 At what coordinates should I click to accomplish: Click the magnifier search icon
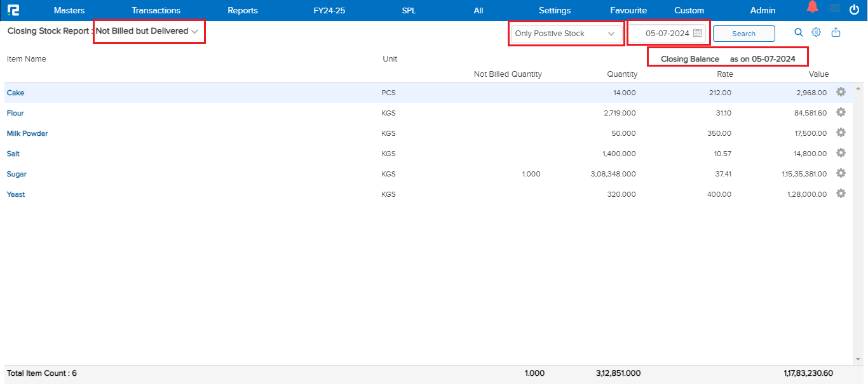(x=799, y=32)
